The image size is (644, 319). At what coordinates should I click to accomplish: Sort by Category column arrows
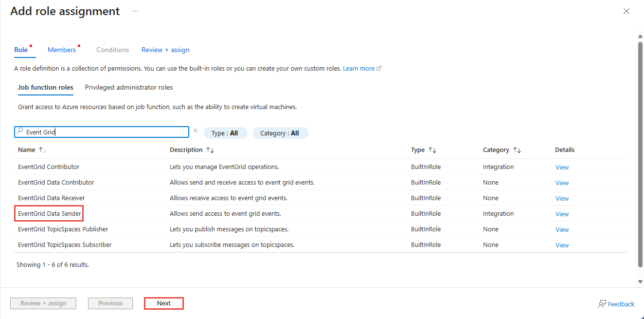pyautogui.click(x=517, y=150)
